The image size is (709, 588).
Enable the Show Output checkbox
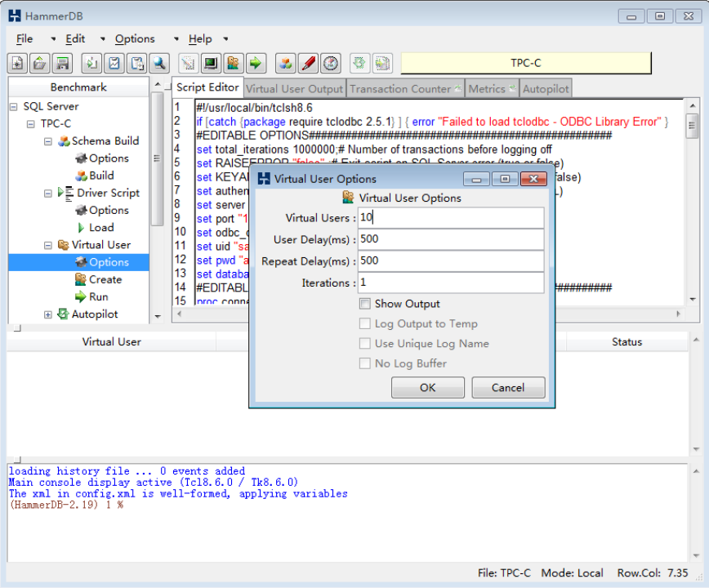coord(365,304)
